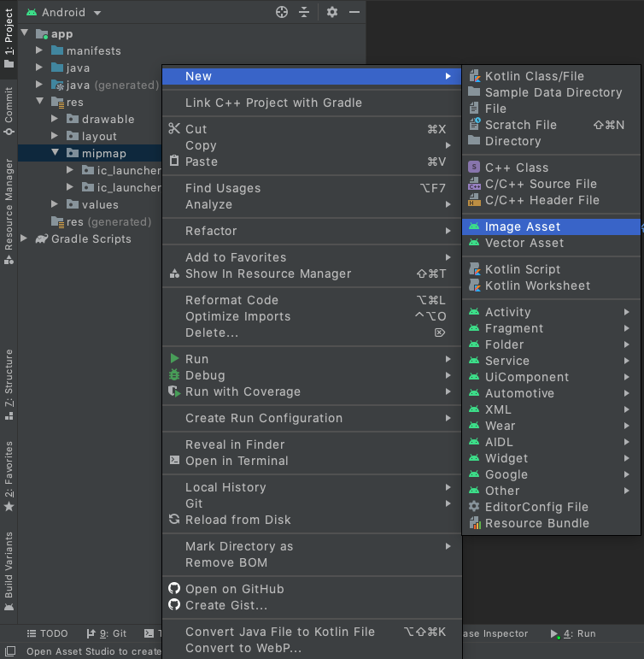Screen dimensions: 644x659
Task: Open the 4: Run tool window button
Action: point(573,633)
